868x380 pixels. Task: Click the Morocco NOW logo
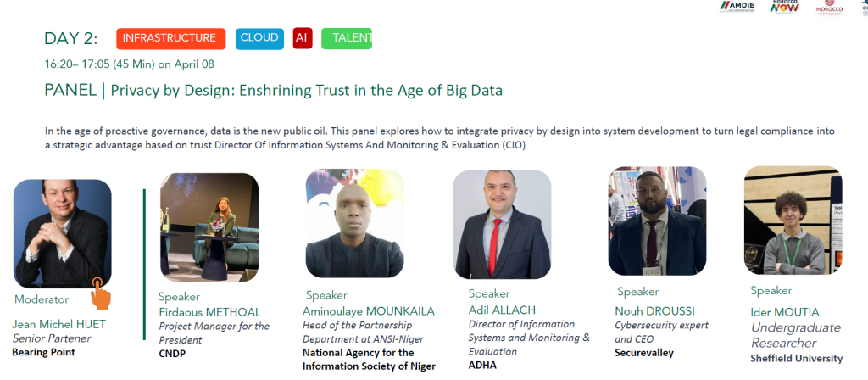[x=785, y=7]
